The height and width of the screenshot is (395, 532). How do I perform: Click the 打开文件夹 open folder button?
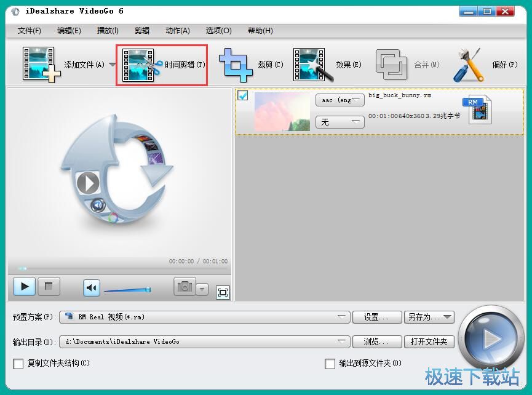[x=429, y=341]
